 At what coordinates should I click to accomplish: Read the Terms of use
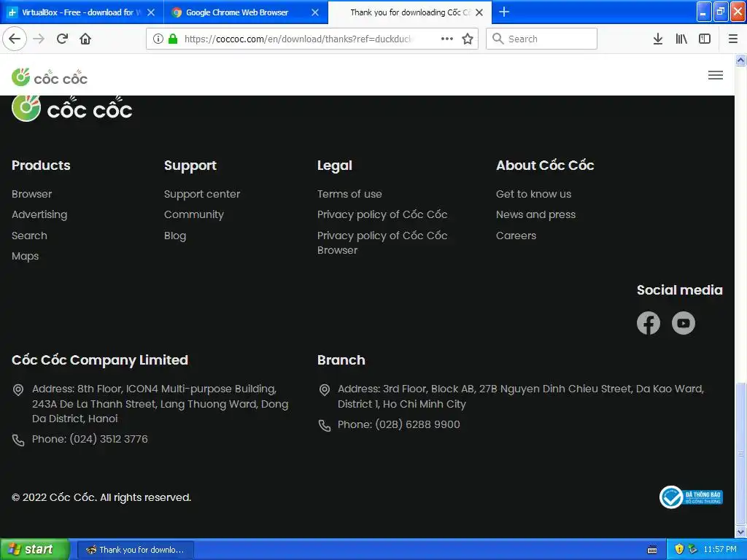click(x=349, y=194)
